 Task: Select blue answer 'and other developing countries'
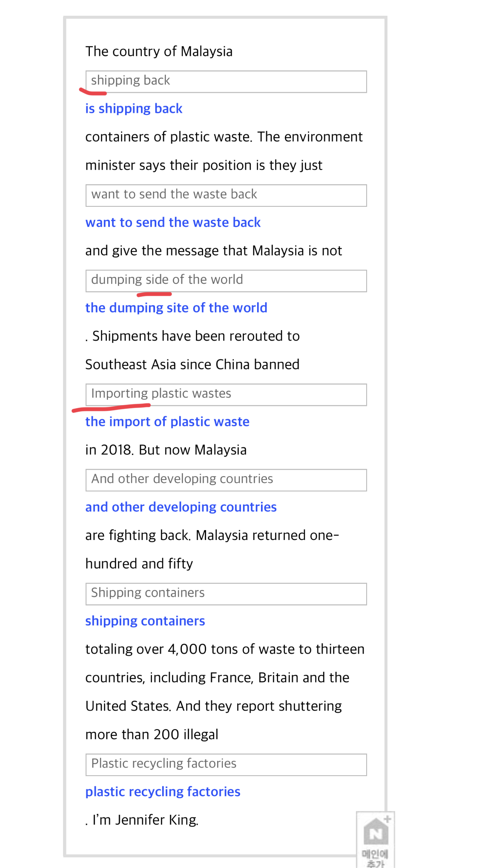click(x=181, y=507)
